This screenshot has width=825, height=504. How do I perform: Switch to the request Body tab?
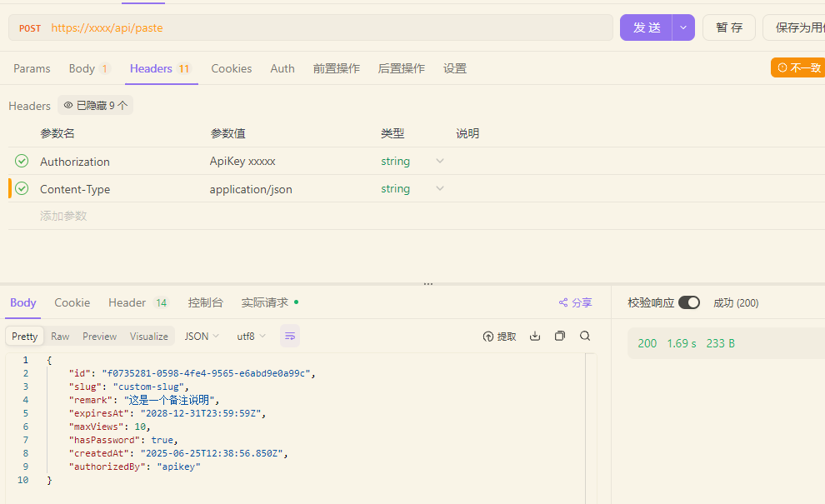(89, 68)
